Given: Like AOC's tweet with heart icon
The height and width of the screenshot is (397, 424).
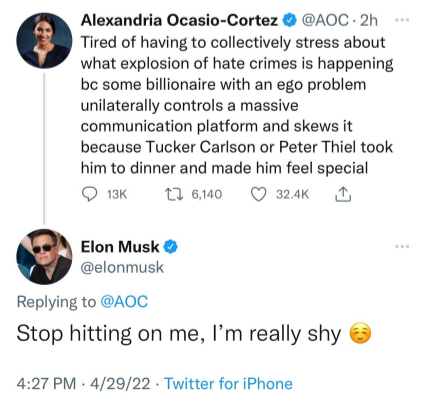Looking at the screenshot, I should coord(259,194).
